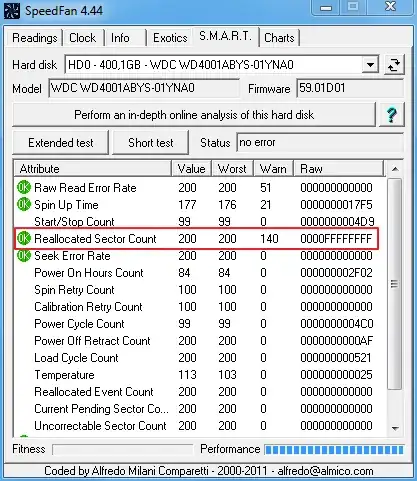Click the Warn value 51
Image resolution: width=417 pixels, height=481 pixels.
click(x=266, y=188)
